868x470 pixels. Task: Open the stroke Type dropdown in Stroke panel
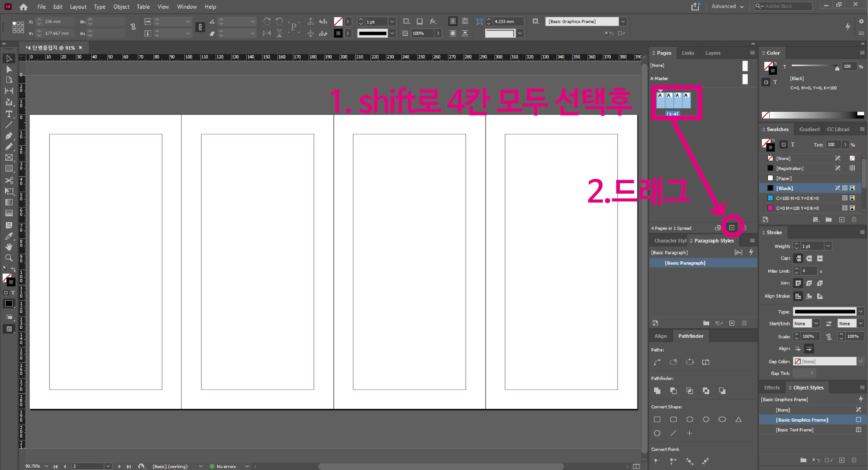[861, 312]
